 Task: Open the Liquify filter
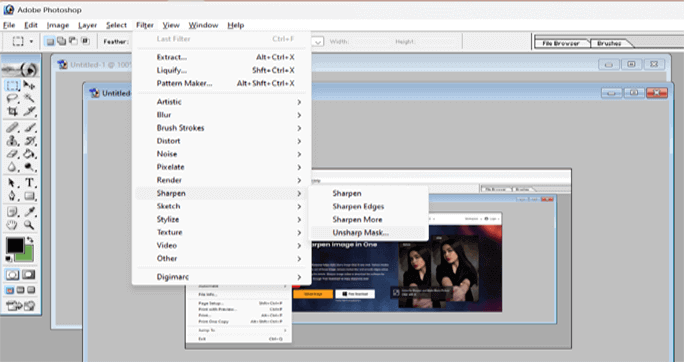tap(223, 70)
